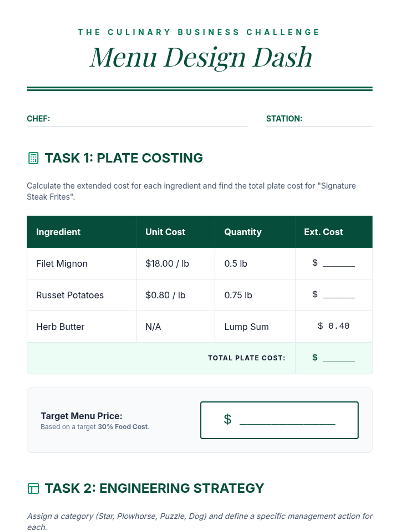Viewport: 399px width, 532px height.
Task: Click the layout icon beside Task 2
Action: point(33,488)
